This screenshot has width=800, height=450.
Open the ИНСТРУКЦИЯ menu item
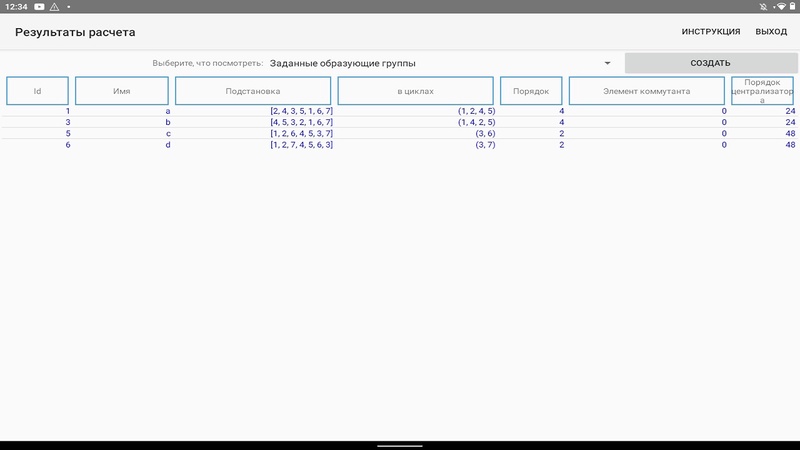coord(711,32)
